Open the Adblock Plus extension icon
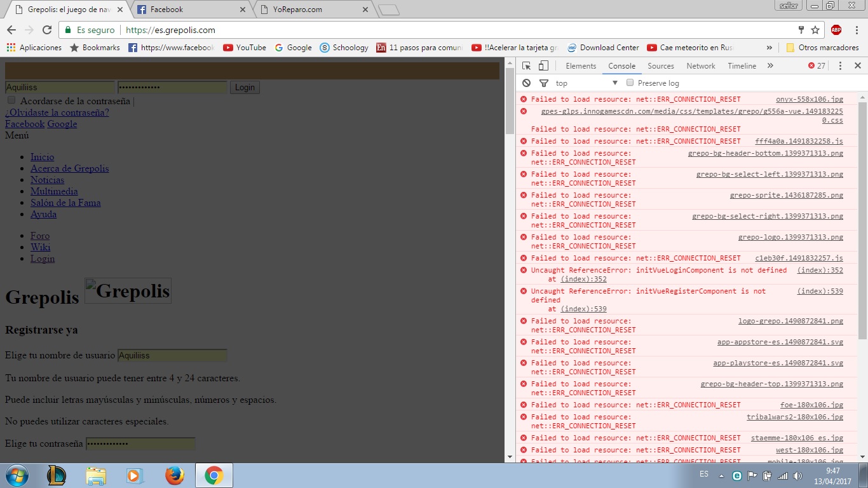Screen dimensions: 868x488 point(836,30)
